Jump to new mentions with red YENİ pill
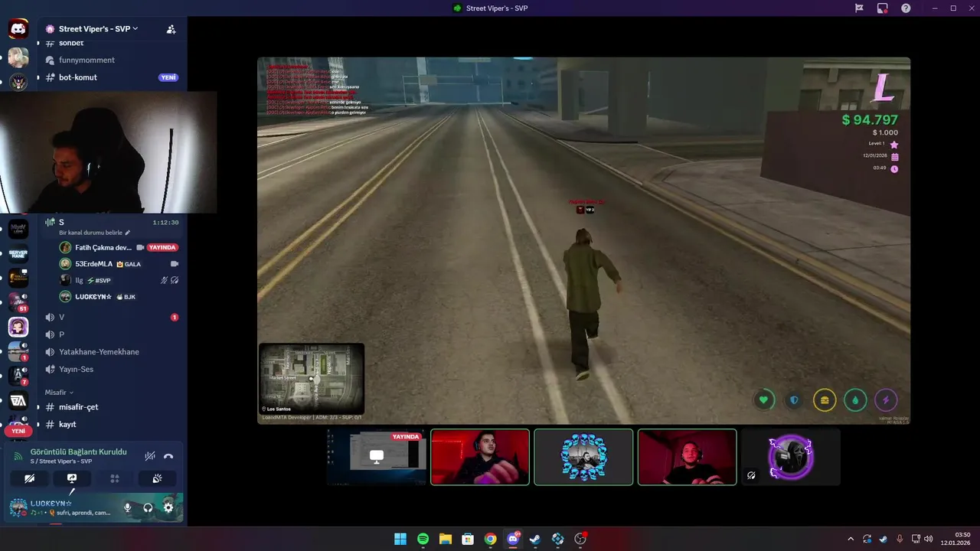980x551 pixels. coord(18,431)
